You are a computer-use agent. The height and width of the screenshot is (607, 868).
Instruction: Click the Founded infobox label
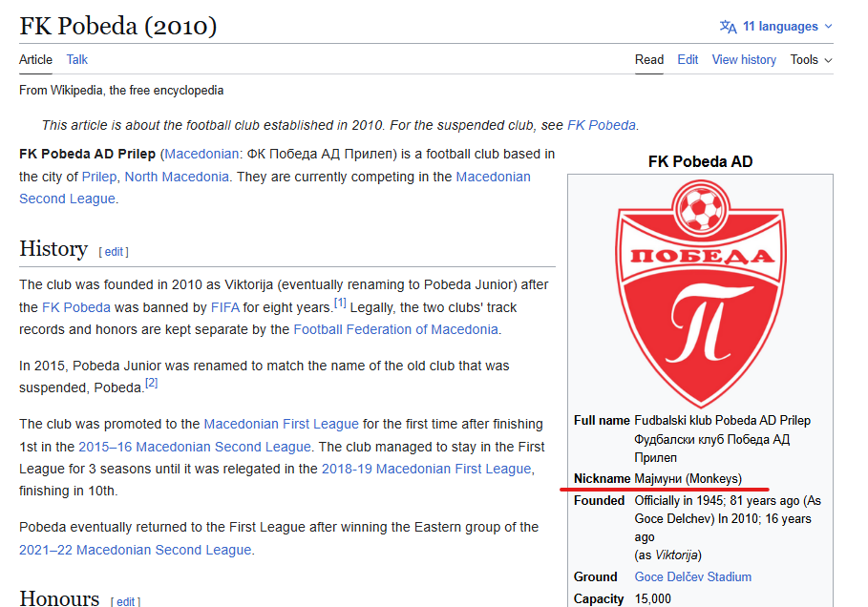click(x=599, y=501)
